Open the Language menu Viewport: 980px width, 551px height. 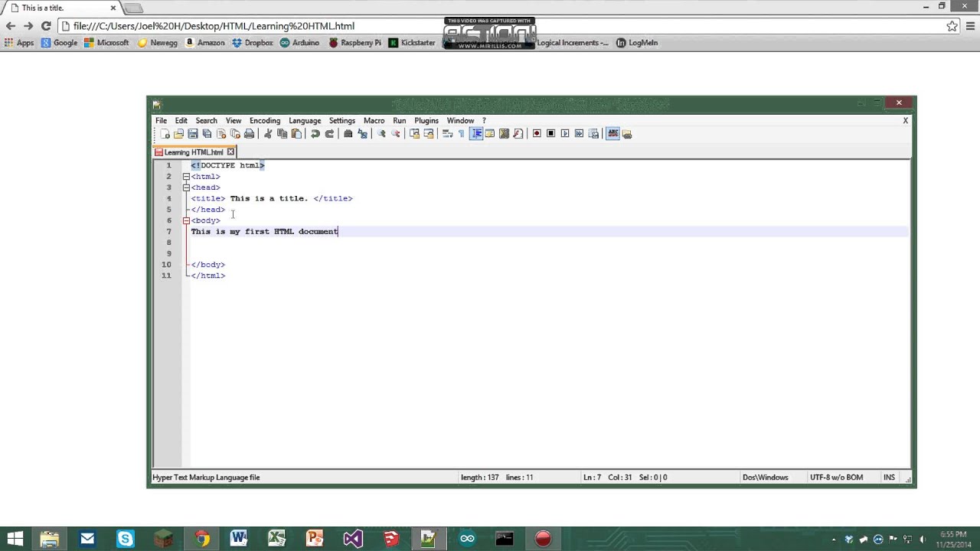305,120
